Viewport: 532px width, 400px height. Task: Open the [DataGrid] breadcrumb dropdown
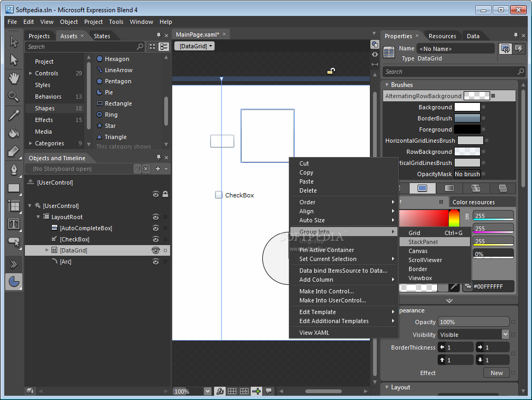pyautogui.click(x=194, y=46)
